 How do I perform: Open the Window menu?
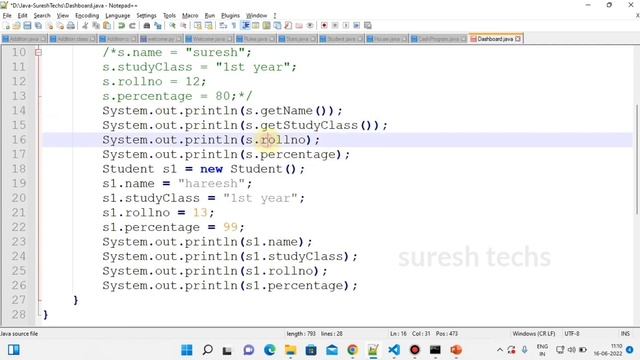[256, 16]
